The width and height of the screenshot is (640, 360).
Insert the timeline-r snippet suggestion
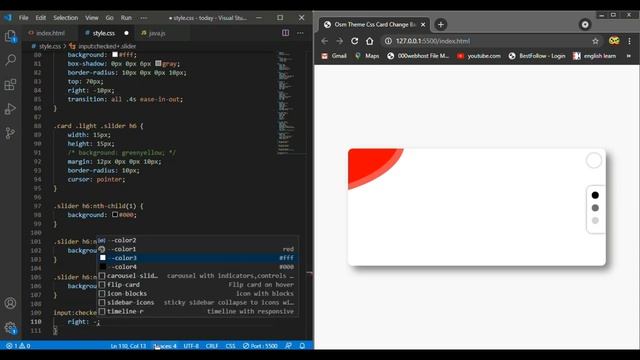pyautogui.click(x=198, y=311)
